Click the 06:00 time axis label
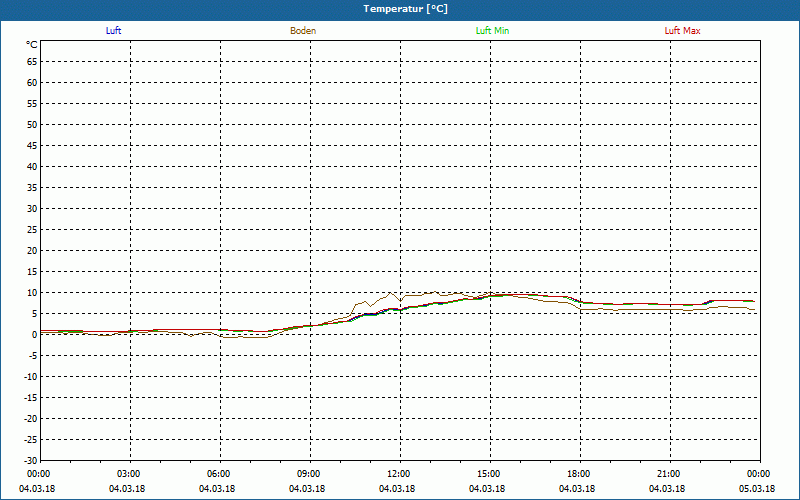Image resolution: width=800 pixels, height=500 pixels. (220, 474)
